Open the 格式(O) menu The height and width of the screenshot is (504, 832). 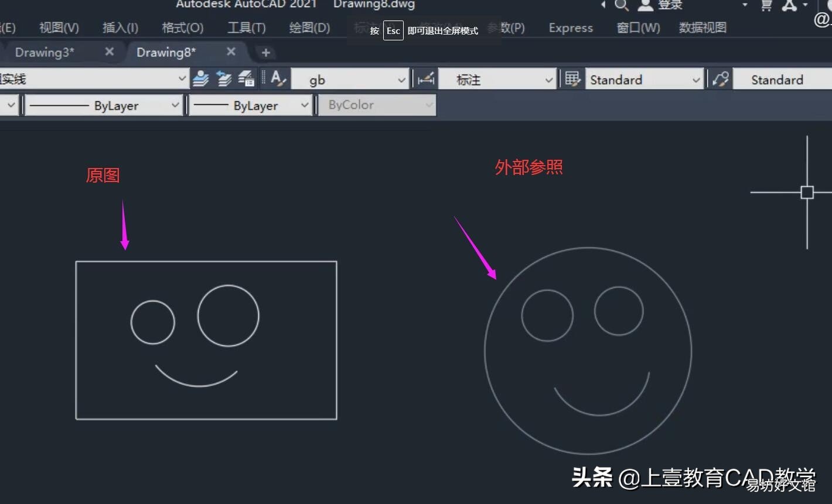coord(183,28)
